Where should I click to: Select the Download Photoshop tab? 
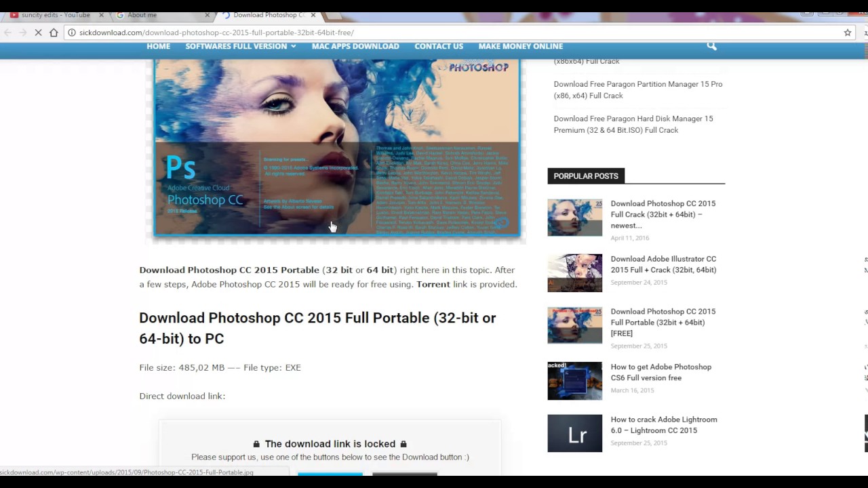tap(268, 15)
